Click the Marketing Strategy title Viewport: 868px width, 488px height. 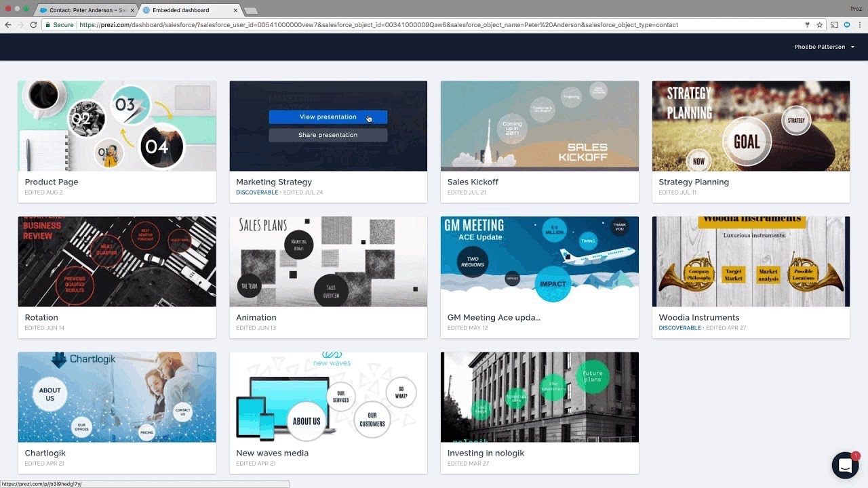[274, 182]
